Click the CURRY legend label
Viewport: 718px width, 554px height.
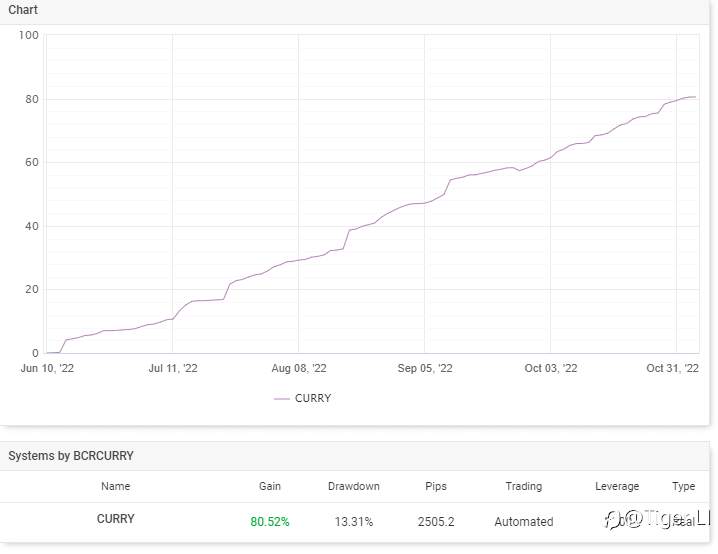(x=313, y=398)
